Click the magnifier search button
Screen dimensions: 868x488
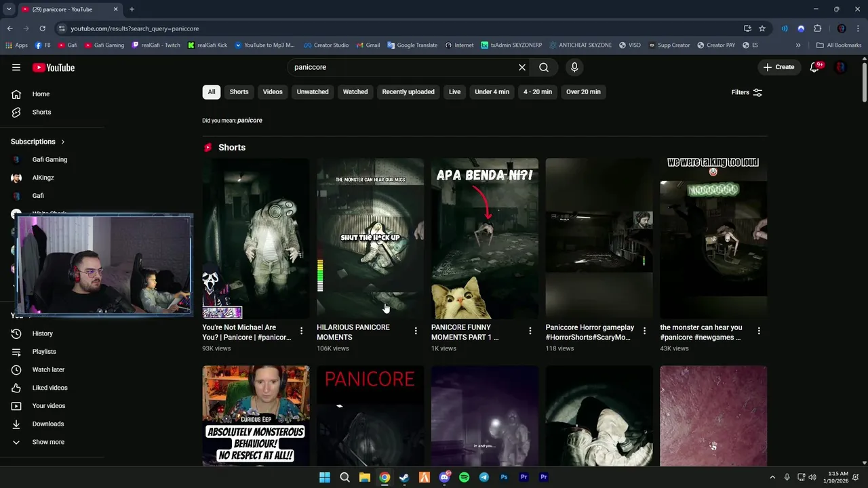[x=544, y=67]
